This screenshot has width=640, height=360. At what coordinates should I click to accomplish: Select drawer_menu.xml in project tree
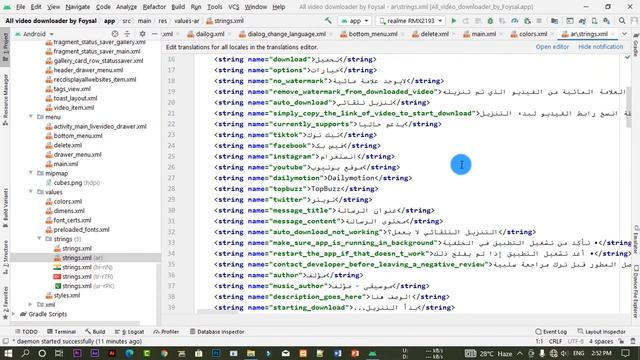[x=73, y=154]
